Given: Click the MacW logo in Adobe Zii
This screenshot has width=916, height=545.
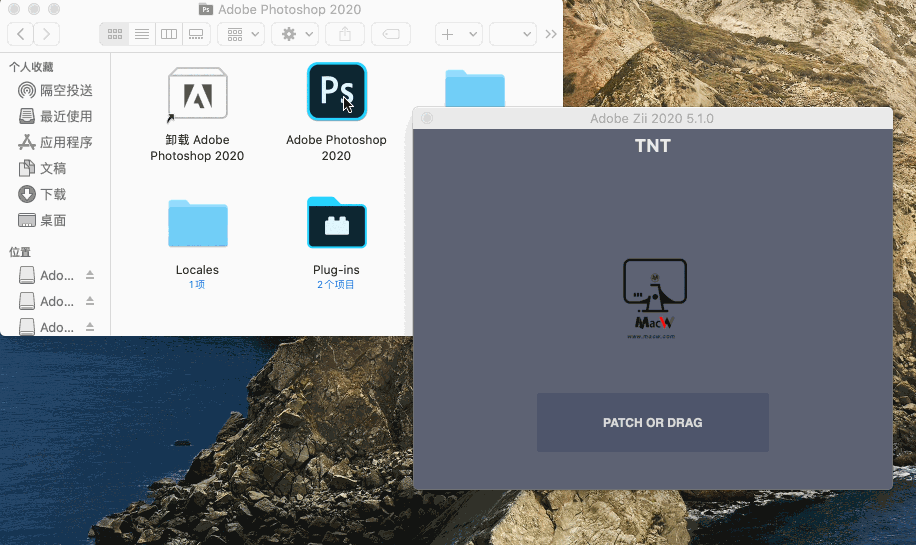Looking at the screenshot, I should (x=654, y=298).
